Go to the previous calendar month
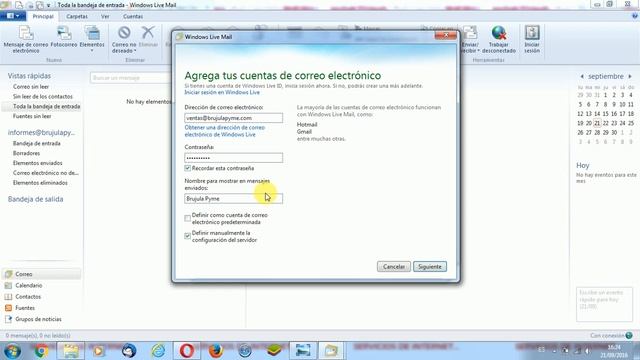The image size is (640, 360). (582, 76)
